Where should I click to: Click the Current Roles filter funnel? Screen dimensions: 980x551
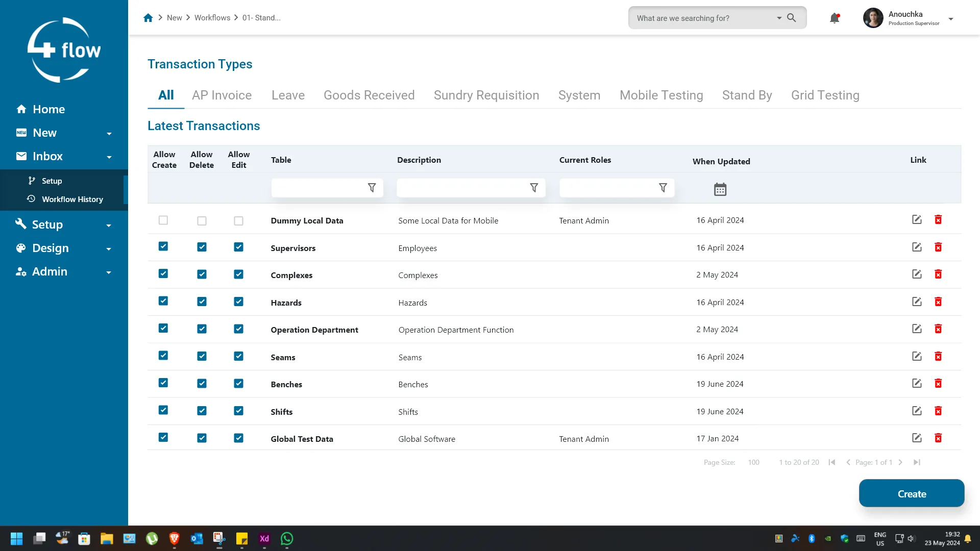[663, 188]
